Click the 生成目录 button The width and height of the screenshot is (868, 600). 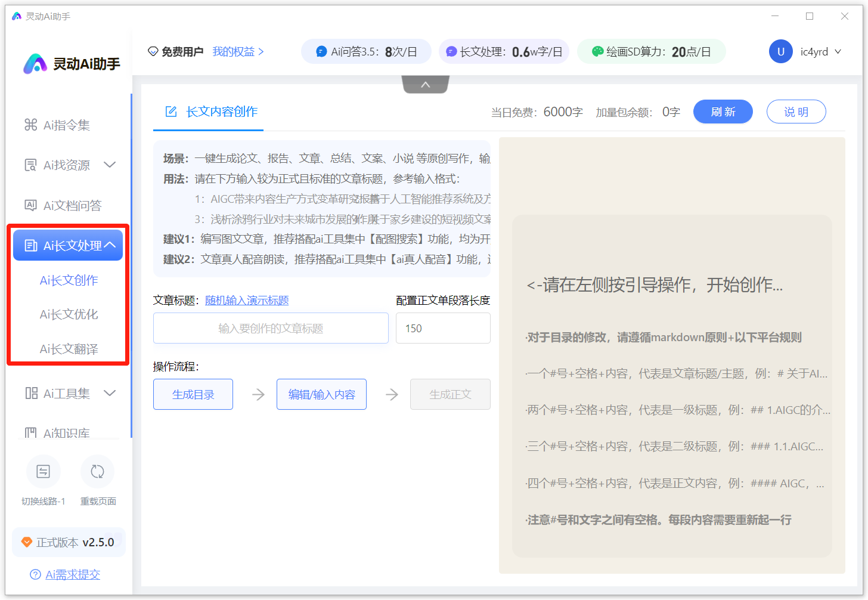pos(193,394)
